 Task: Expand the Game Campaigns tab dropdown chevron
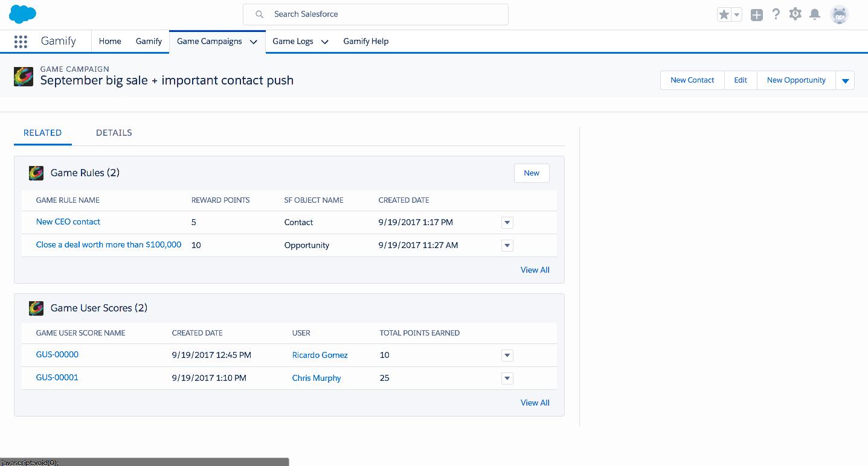254,42
